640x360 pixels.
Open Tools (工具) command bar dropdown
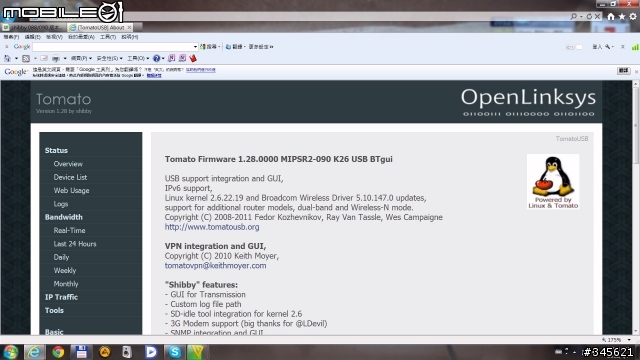[x=138, y=58]
